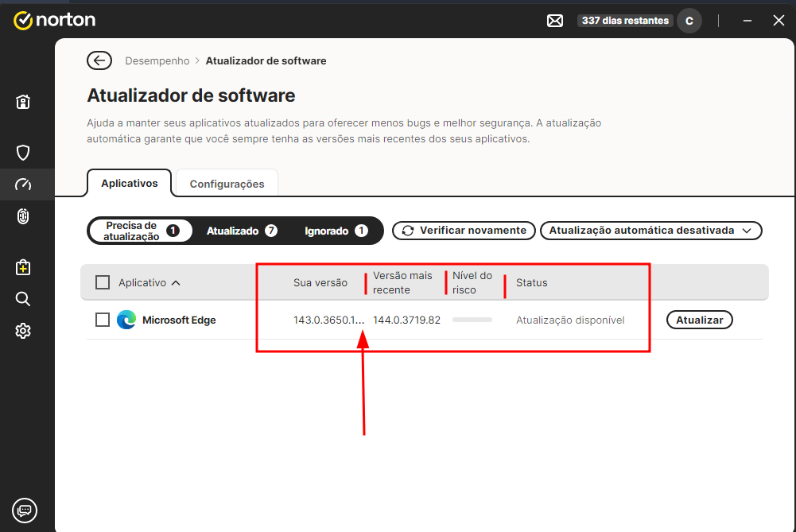Viewport: 796px width, 532px height.
Task: Open the chat support icon
Action: [24, 510]
